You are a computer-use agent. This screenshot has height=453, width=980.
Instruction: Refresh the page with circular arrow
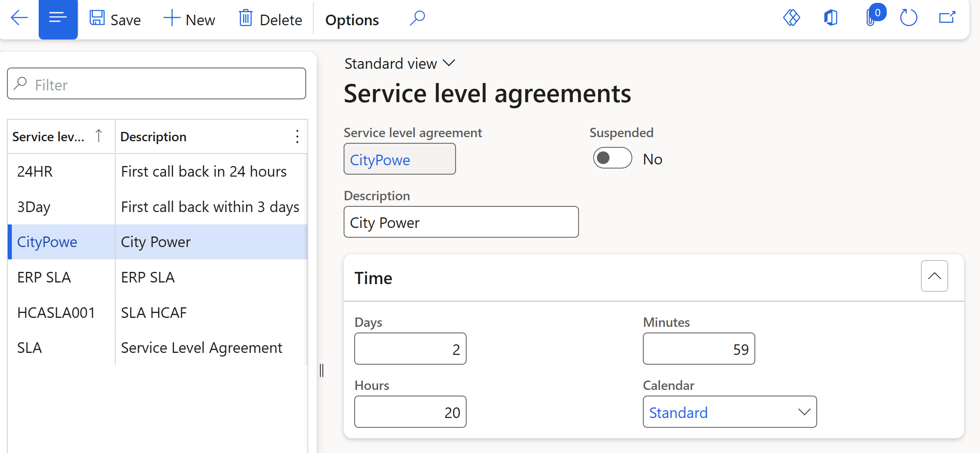tap(908, 18)
